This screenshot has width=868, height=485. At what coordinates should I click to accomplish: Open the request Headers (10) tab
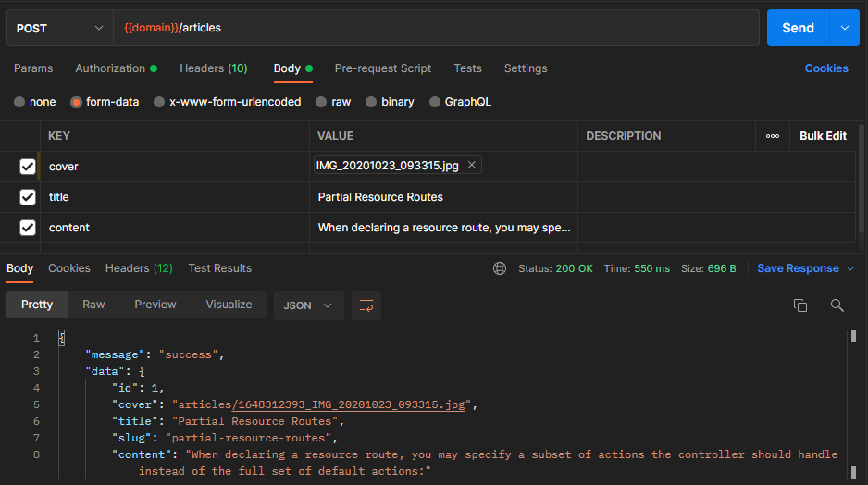tap(214, 68)
